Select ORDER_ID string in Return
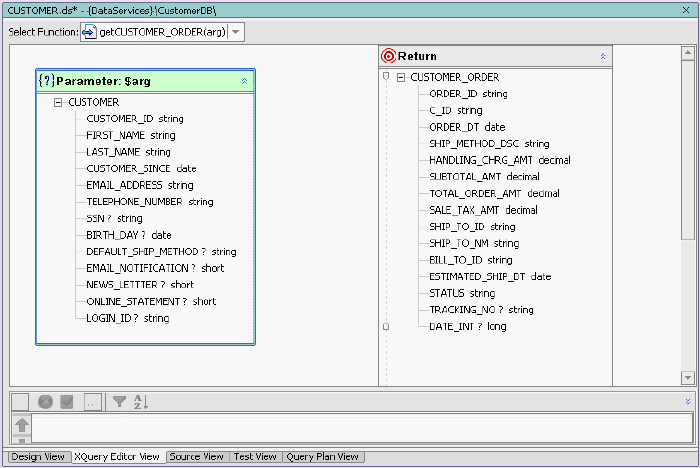The height and width of the screenshot is (468, 700). [468, 94]
